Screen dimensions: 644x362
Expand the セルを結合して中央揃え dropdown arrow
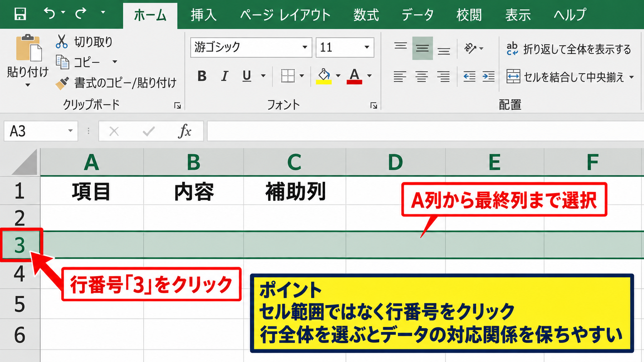(x=632, y=77)
